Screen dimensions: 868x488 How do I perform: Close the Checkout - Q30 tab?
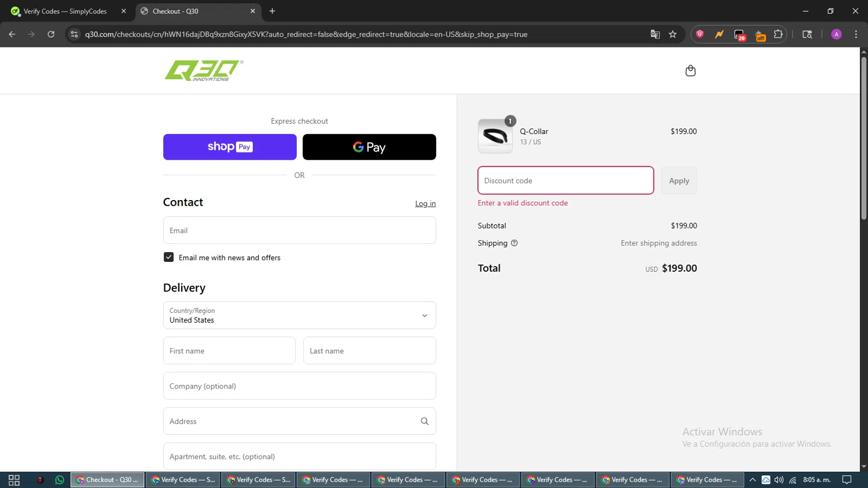(253, 11)
